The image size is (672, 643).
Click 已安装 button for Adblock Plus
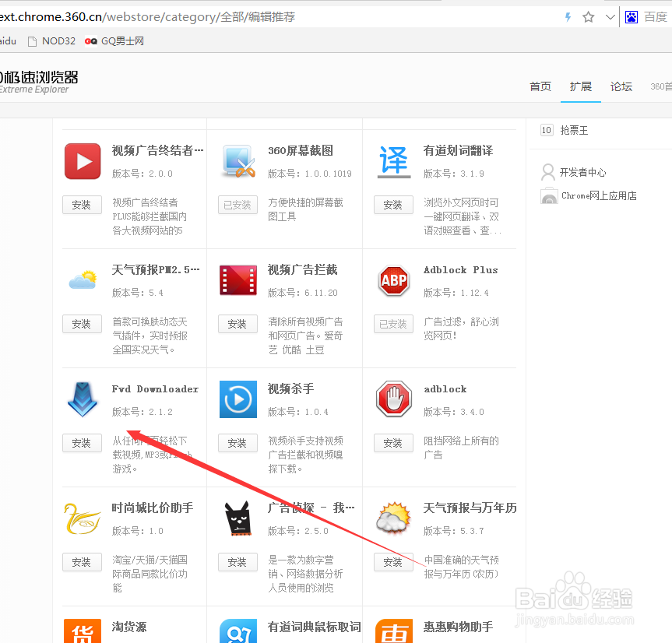(x=393, y=324)
